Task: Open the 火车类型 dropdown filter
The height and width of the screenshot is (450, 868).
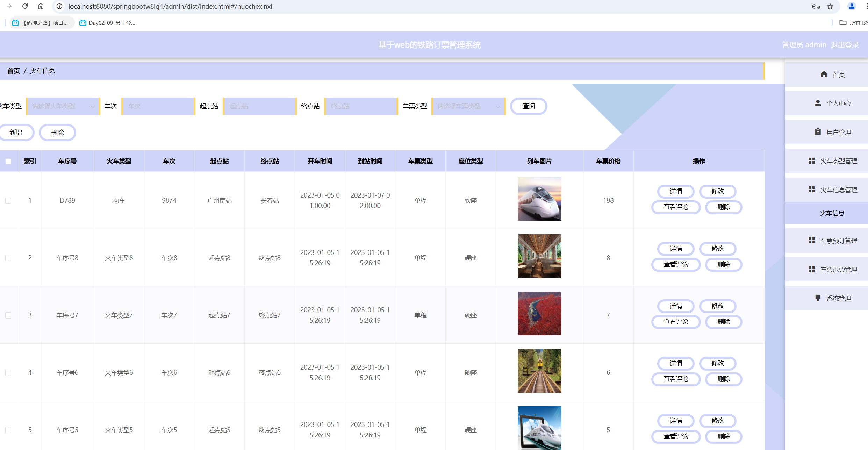Action: [x=63, y=106]
